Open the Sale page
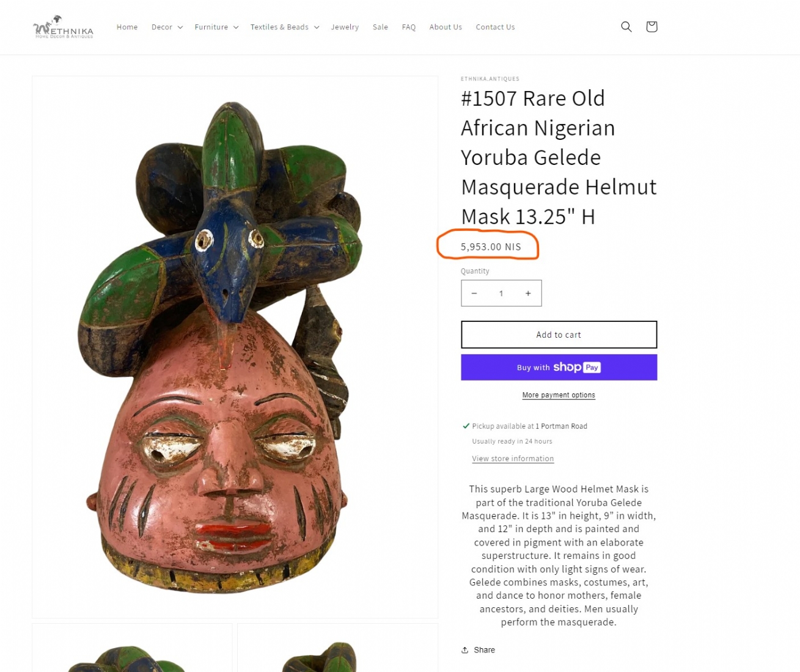Image resolution: width=800 pixels, height=672 pixels. (380, 27)
